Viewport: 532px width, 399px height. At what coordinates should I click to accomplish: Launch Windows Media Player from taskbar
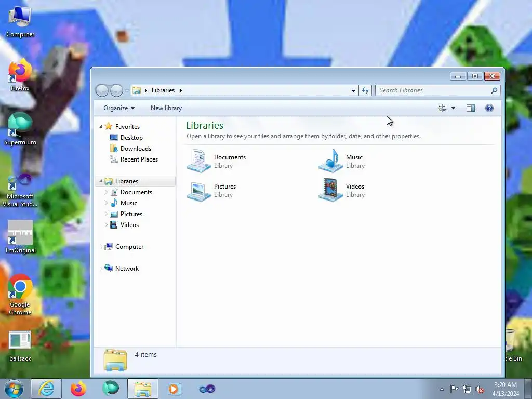[x=175, y=389]
